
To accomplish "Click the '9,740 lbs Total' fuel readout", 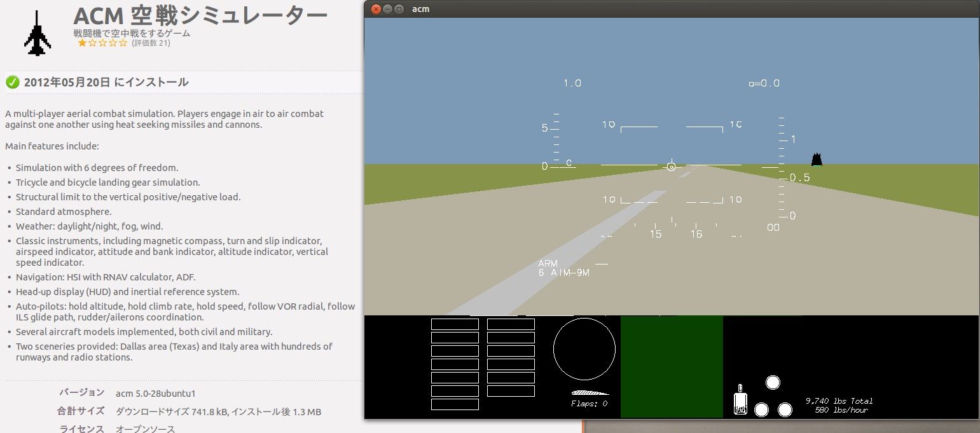I will click(x=839, y=401).
